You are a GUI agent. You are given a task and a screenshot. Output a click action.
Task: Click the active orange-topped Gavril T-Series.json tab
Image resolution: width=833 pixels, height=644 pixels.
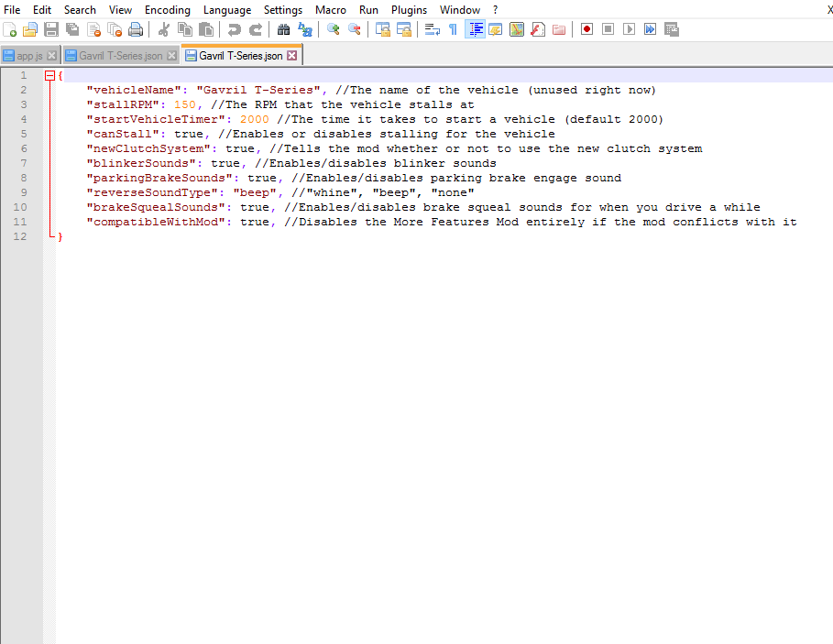[240, 56]
